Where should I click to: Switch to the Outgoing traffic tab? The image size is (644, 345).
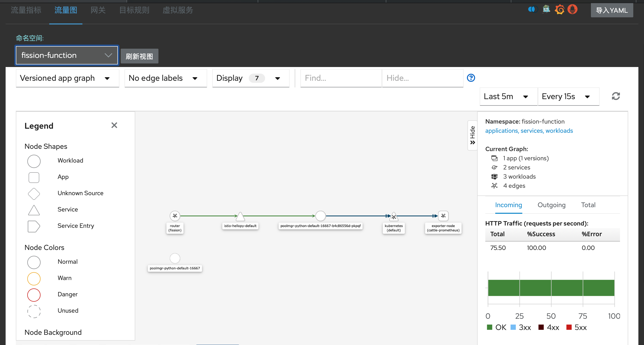[x=551, y=205]
